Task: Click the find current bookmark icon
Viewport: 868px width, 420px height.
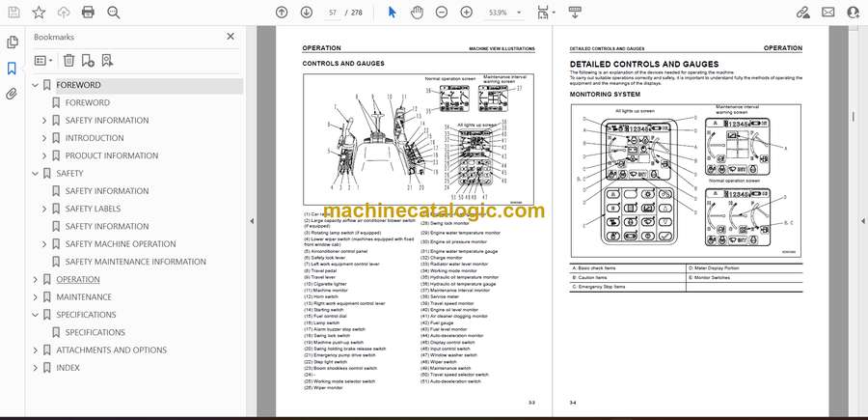Action: pos(107,61)
